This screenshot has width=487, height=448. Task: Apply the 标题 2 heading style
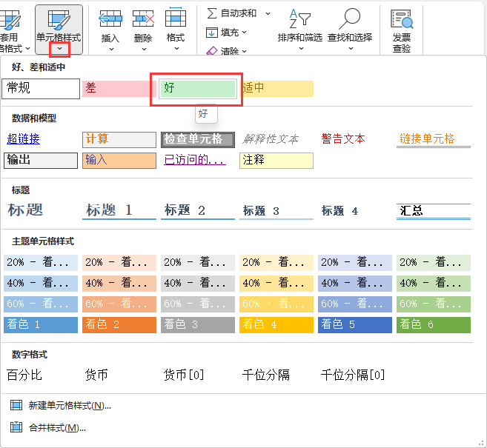point(198,211)
